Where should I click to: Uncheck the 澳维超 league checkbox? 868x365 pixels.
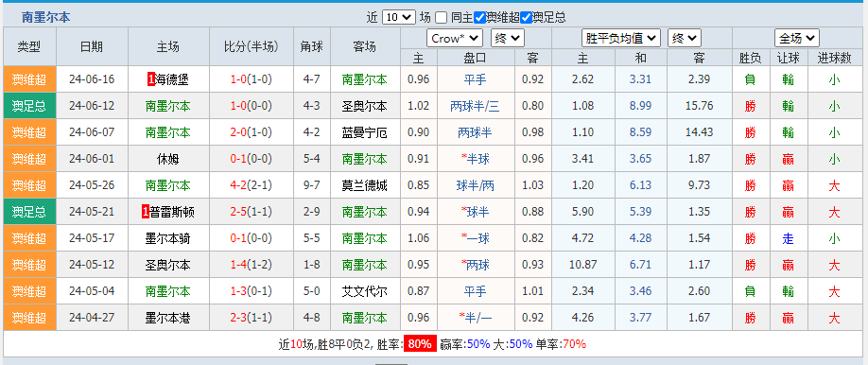[x=480, y=18]
